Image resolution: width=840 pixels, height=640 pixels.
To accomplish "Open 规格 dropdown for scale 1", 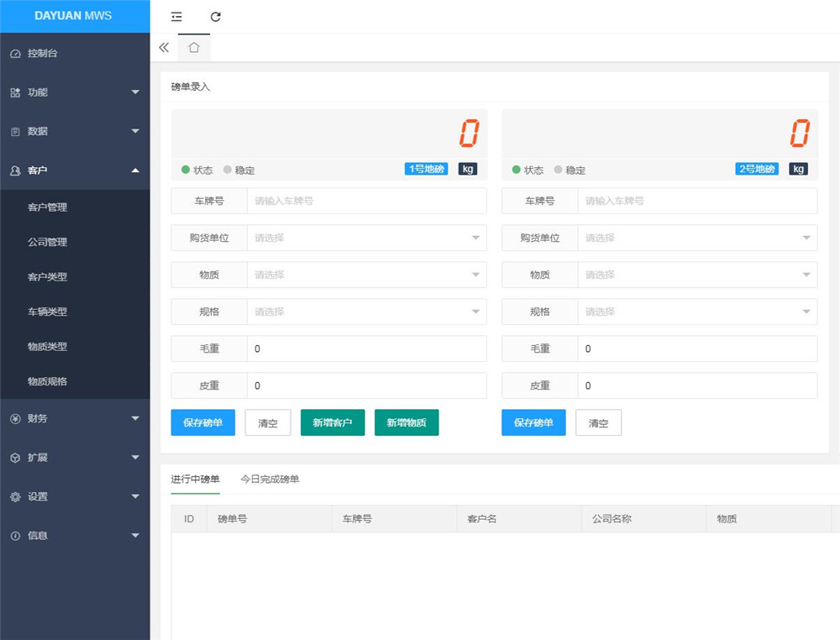I will pos(366,312).
